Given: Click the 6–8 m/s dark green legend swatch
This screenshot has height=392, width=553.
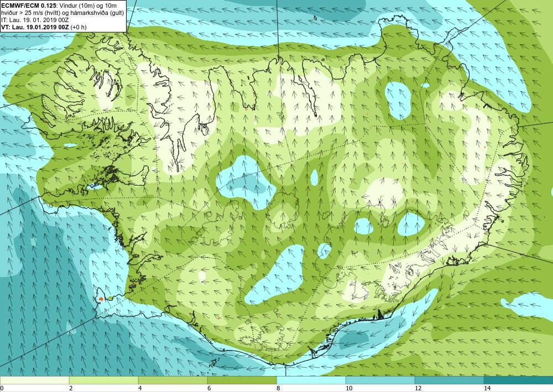Looking at the screenshot, I should tap(242, 380).
